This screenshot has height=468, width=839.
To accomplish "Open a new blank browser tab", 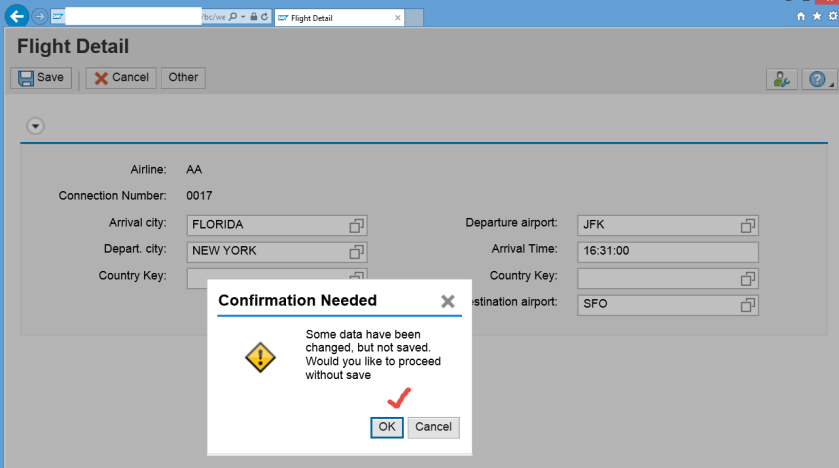I will coord(414,18).
